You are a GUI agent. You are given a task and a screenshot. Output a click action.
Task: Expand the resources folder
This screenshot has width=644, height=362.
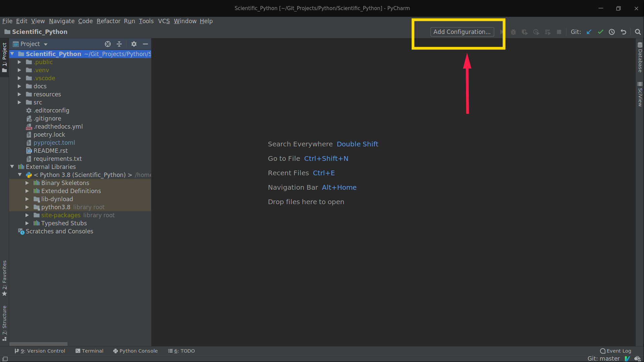(19, 94)
